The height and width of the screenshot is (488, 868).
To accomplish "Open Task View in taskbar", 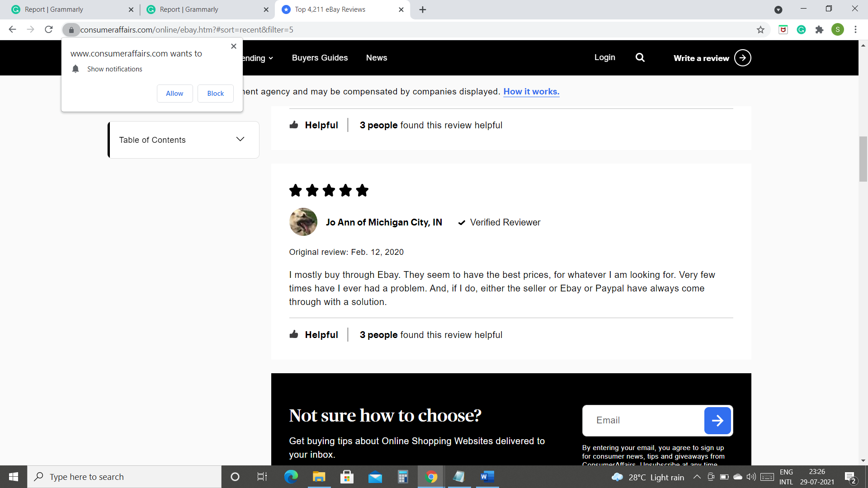I will [x=262, y=477].
